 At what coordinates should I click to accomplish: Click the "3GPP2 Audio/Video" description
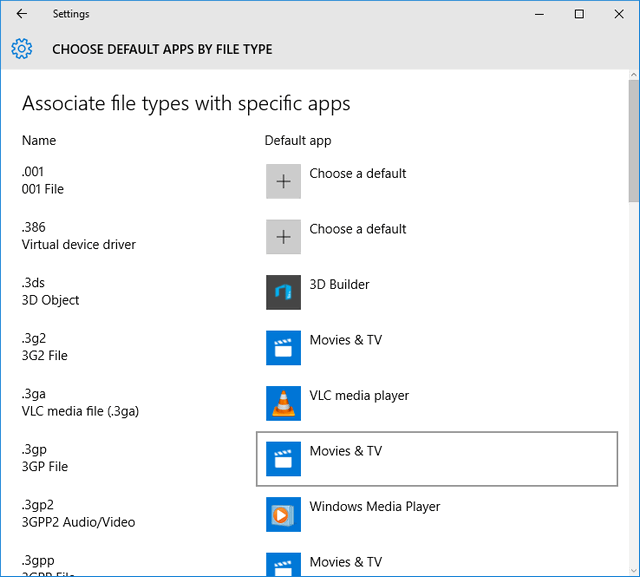tap(78, 522)
